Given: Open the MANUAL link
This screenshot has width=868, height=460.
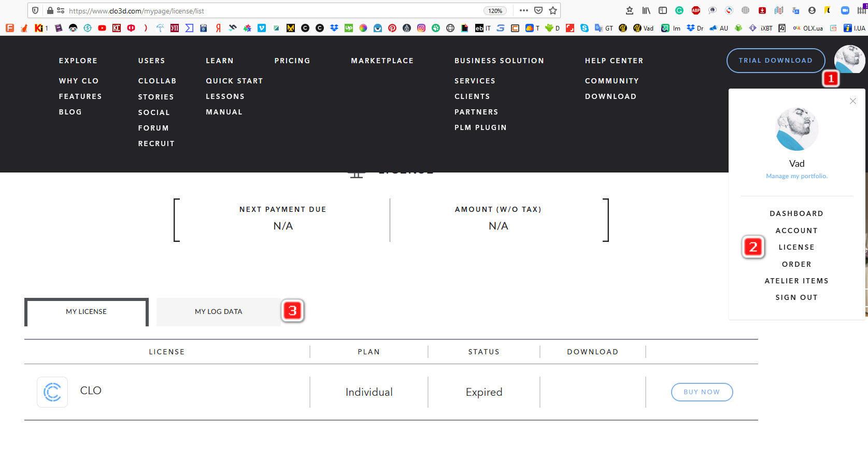Looking at the screenshot, I should pyautogui.click(x=224, y=112).
